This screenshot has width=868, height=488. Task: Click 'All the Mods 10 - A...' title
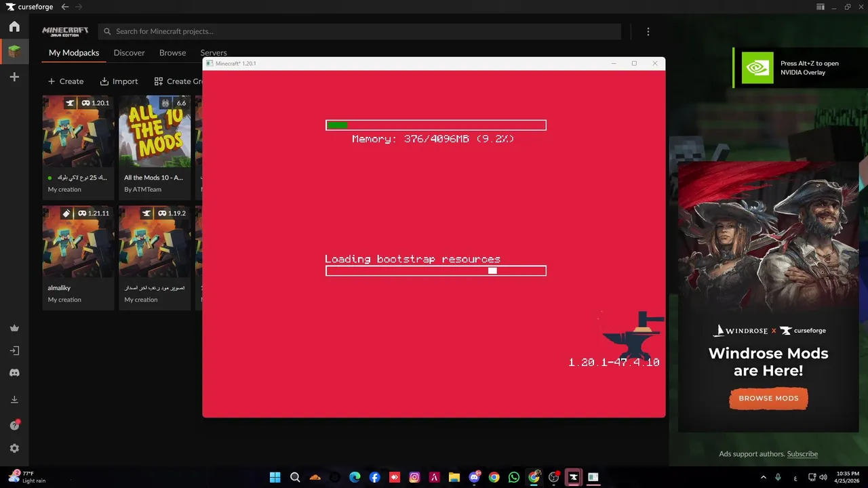(x=153, y=178)
